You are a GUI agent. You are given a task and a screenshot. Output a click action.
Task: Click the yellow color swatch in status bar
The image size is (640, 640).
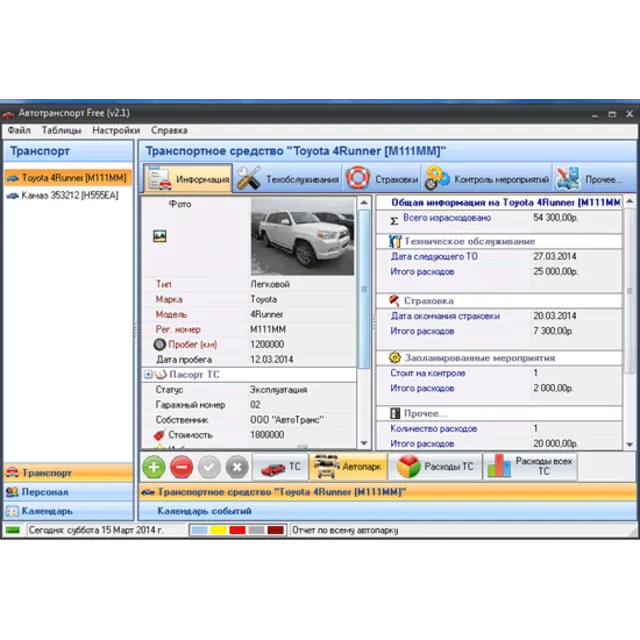point(218,530)
